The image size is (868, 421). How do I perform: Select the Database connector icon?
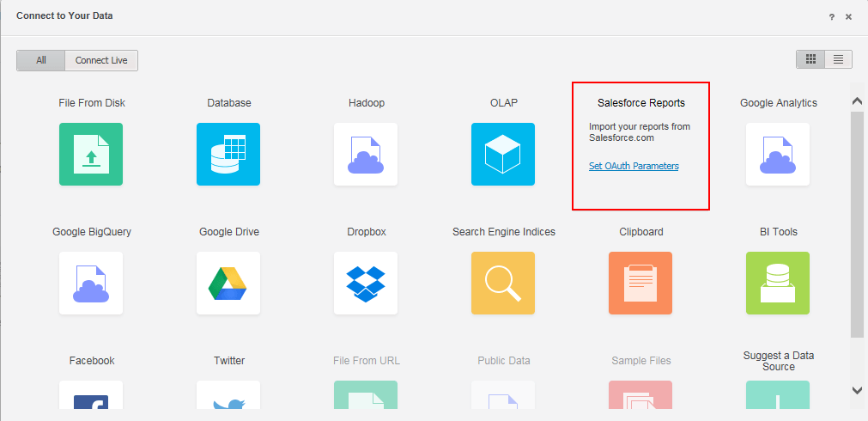coord(228,154)
